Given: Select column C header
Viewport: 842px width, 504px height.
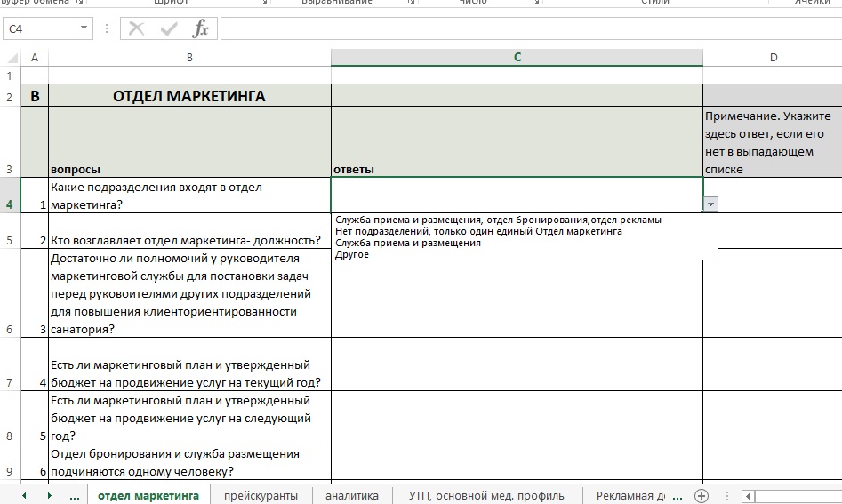Looking at the screenshot, I should click(517, 58).
